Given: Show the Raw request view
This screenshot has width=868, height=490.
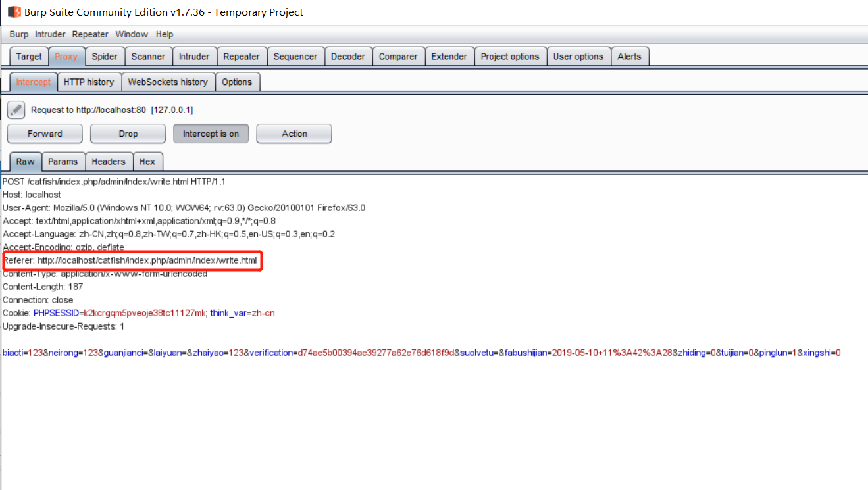Looking at the screenshot, I should coord(26,162).
